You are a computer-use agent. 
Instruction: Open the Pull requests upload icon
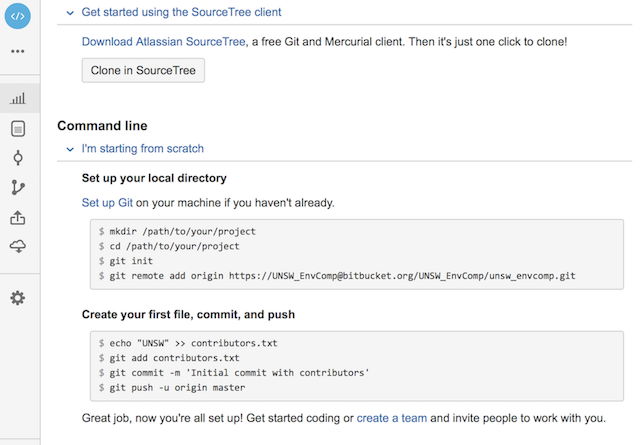[x=18, y=217]
